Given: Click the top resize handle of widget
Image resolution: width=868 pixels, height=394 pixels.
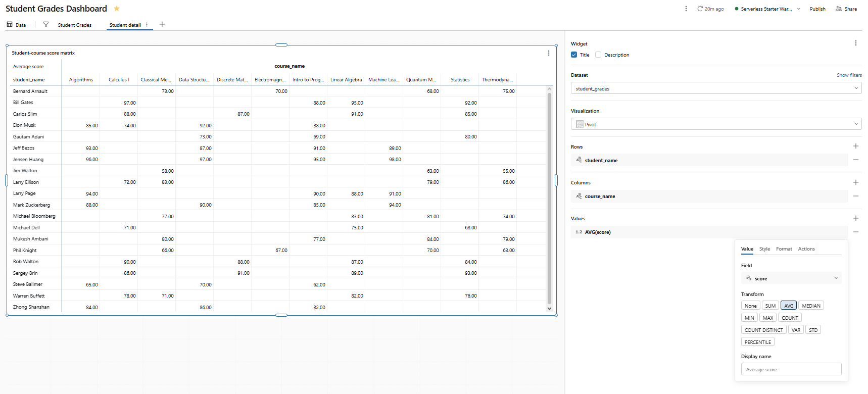Looking at the screenshot, I should pos(281,45).
